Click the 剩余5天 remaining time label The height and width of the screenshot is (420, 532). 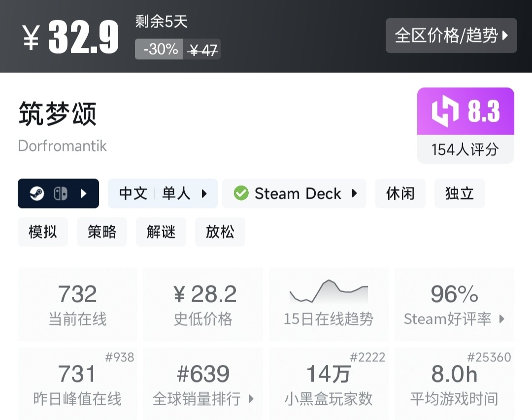coord(162,22)
